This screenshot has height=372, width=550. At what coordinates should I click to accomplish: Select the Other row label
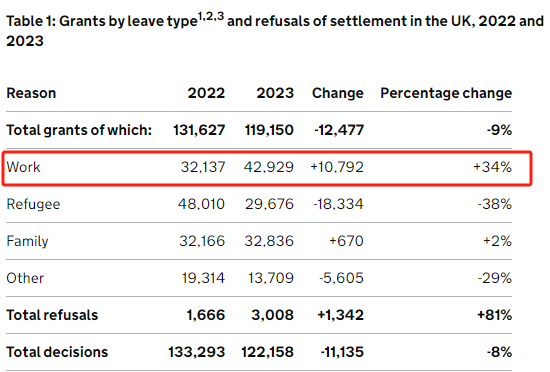25,278
